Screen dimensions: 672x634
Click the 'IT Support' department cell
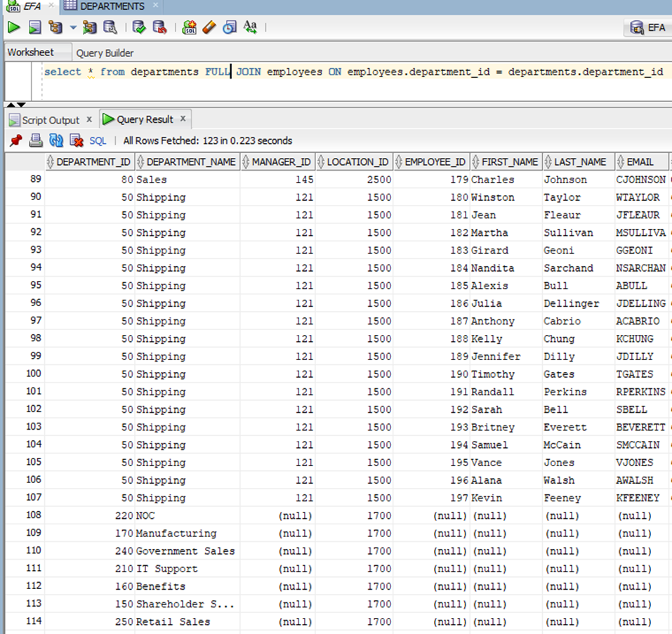187,569
